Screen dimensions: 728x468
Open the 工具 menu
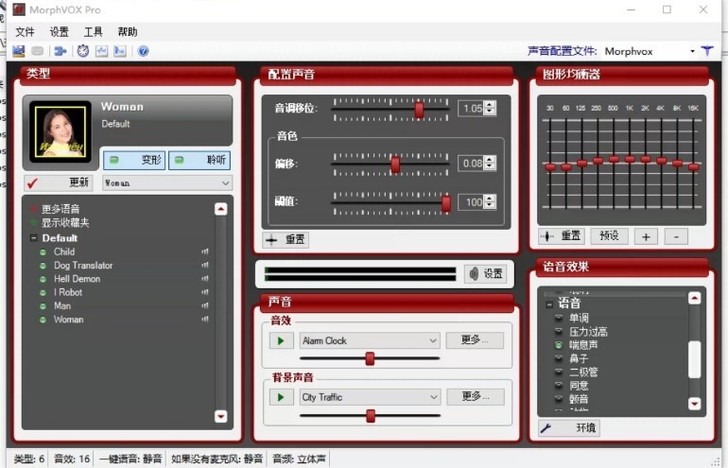tap(93, 32)
